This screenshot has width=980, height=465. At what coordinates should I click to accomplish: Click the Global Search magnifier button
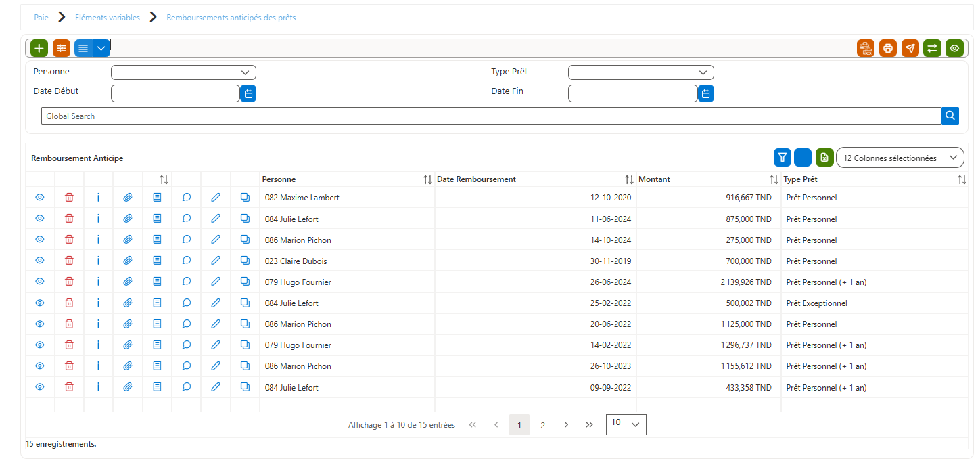click(950, 116)
